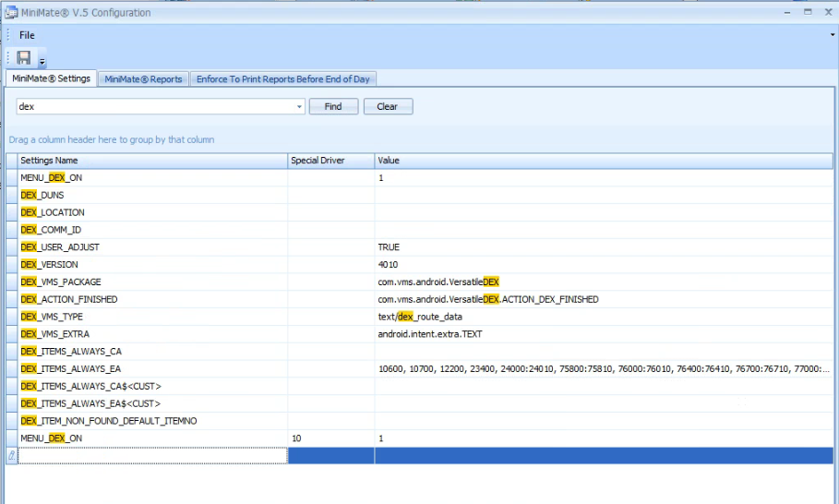Click the new row Settings Name edit cell

pyautogui.click(x=152, y=456)
